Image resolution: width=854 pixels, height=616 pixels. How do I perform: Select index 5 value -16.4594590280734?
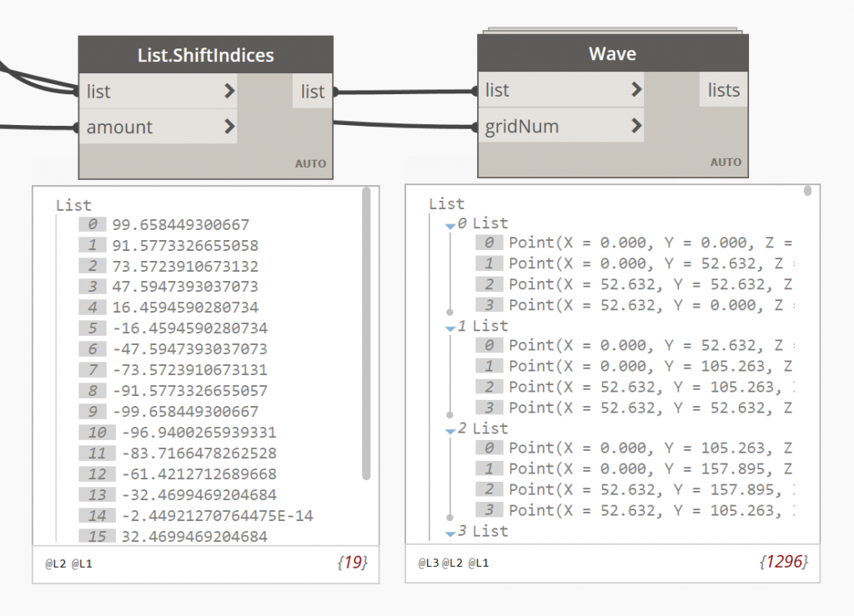tap(189, 328)
